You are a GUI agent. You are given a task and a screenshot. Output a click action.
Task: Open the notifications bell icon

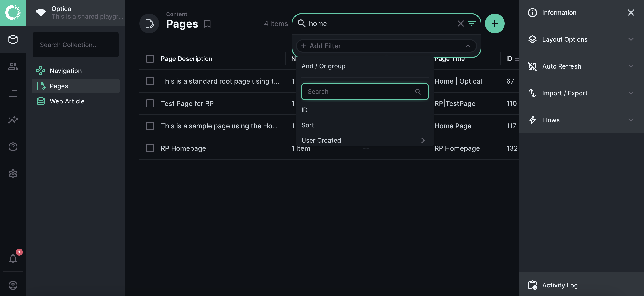pos(13,258)
